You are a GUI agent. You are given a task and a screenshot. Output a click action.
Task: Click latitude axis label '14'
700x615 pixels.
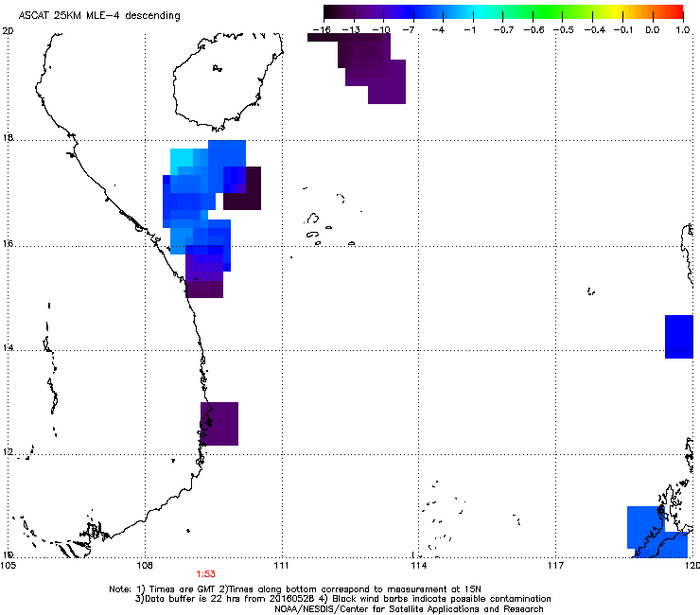pyautogui.click(x=8, y=347)
